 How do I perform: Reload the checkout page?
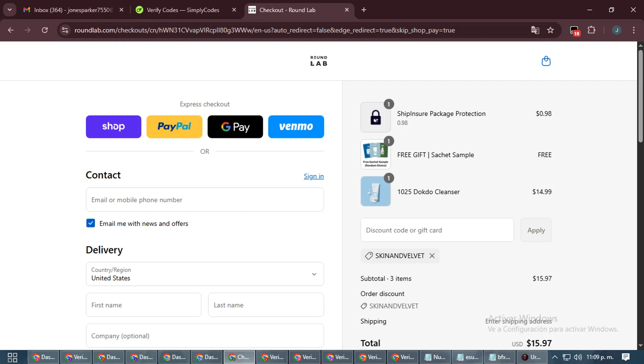point(45,30)
